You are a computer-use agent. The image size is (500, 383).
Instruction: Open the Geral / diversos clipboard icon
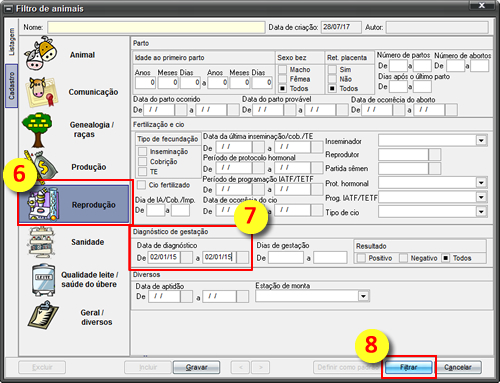click(x=43, y=315)
